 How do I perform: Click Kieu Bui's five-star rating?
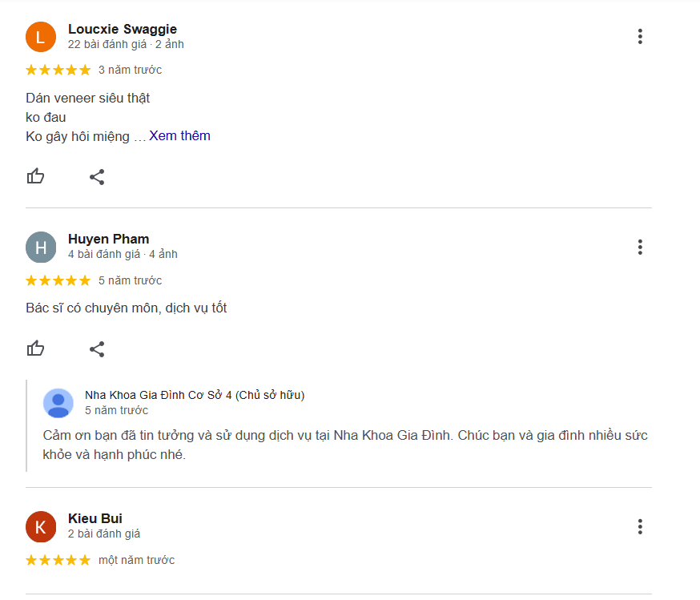tap(58, 561)
